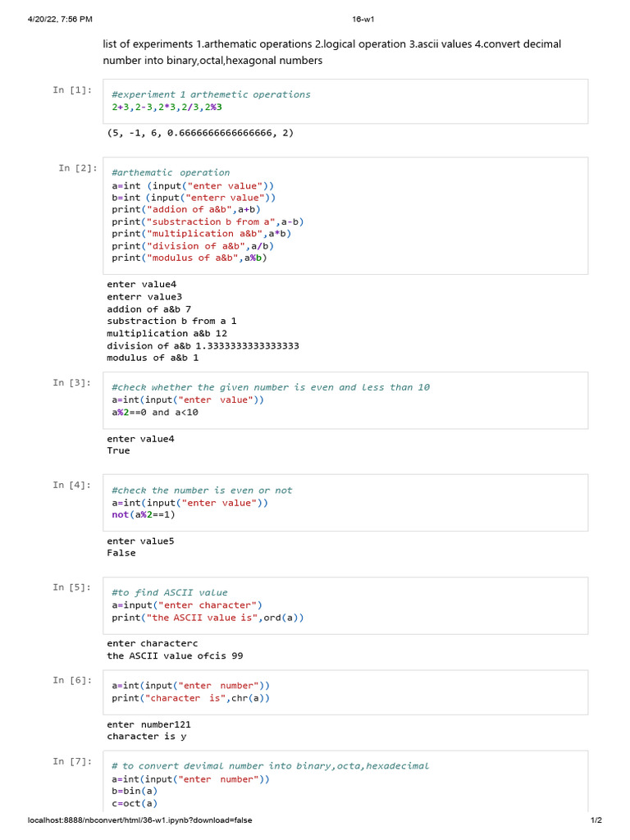
Task: Click the 'In [6]:' prompt label
Action: [x=72, y=680]
